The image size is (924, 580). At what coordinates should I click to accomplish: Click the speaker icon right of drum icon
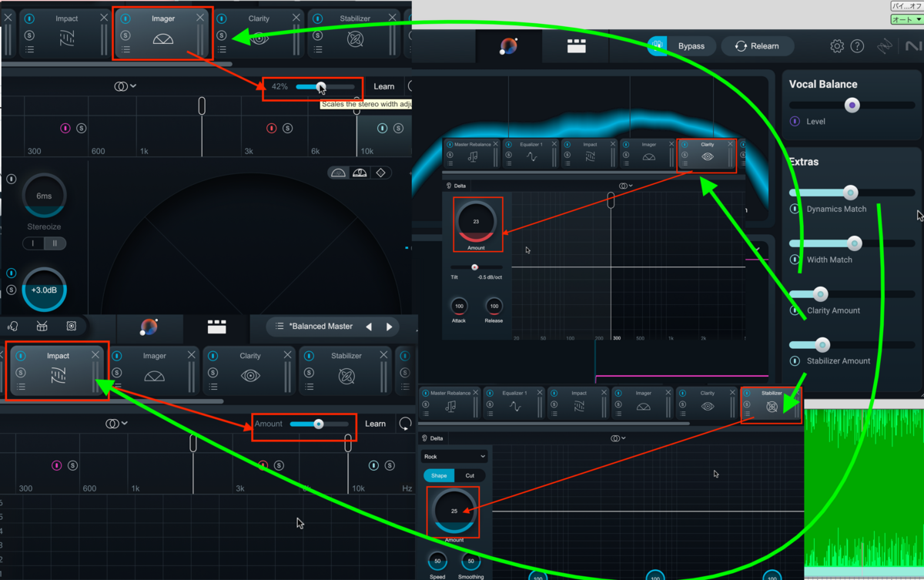point(72,327)
